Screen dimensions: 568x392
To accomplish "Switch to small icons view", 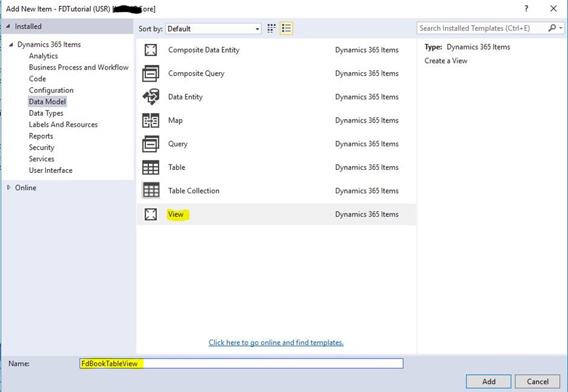I will pos(271,28).
